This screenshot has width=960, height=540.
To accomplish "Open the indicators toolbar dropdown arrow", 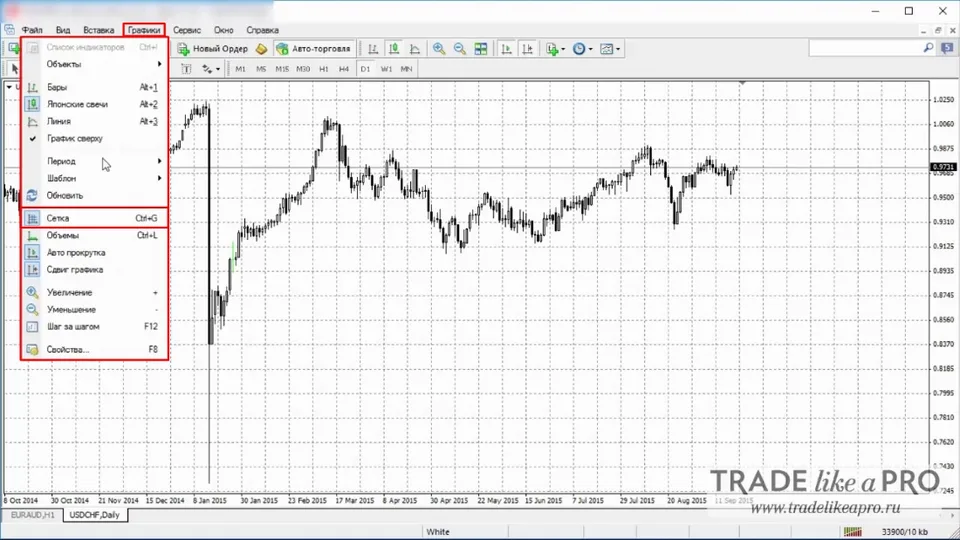I will [x=563, y=49].
